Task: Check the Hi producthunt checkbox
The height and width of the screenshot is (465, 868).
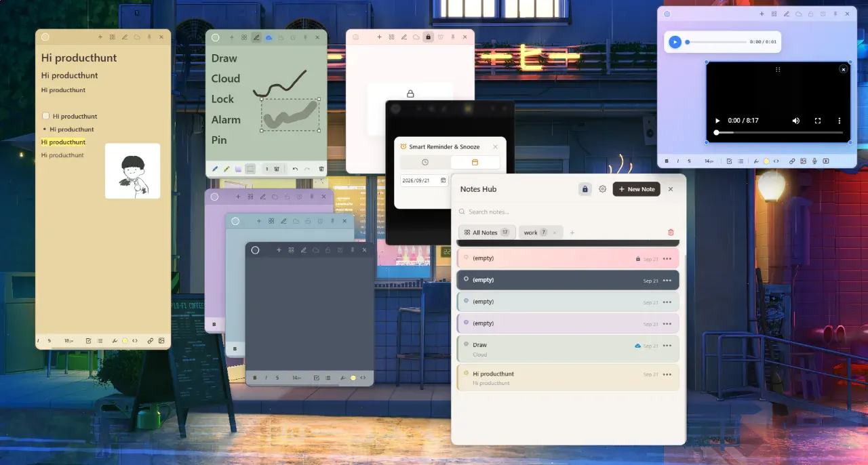Action: pyautogui.click(x=45, y=116)
